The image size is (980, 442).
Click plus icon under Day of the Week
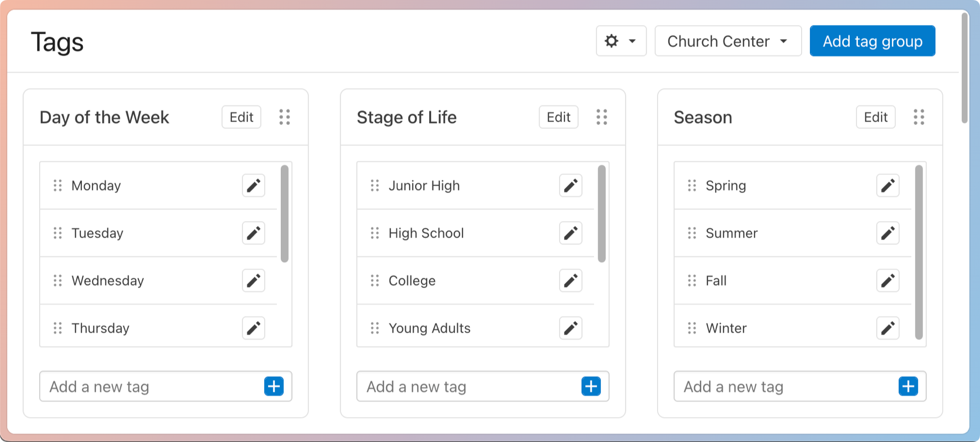click(274, 386)
